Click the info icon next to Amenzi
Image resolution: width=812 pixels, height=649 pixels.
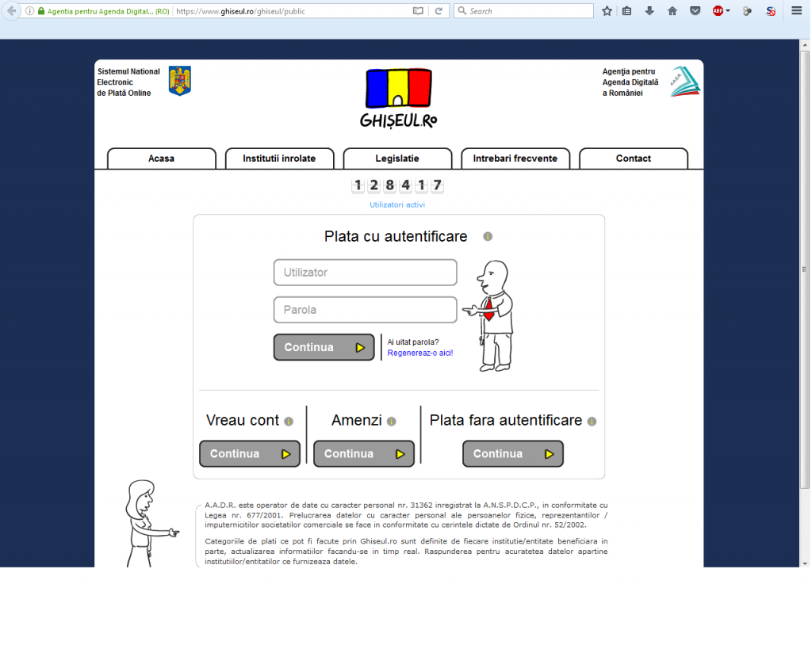(391, 422)
